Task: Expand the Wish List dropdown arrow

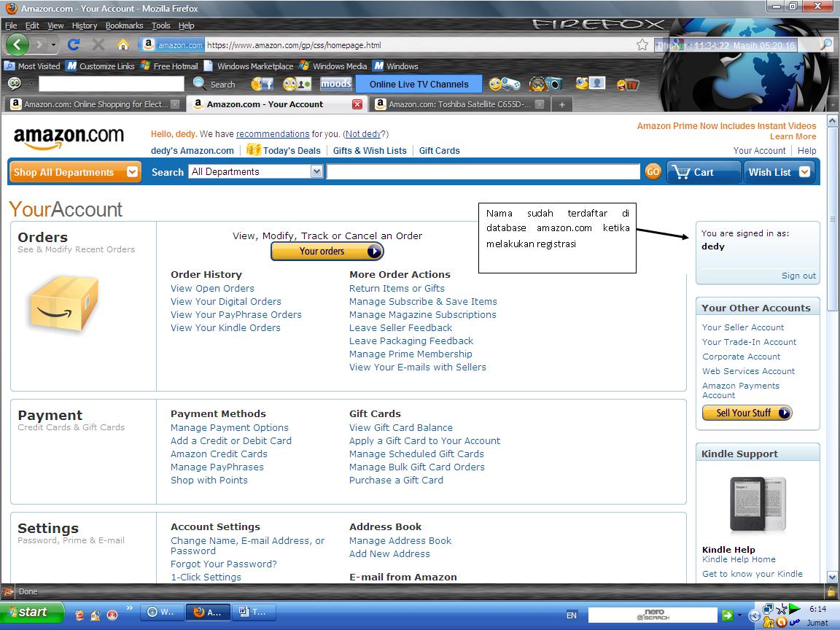Action: click(804, 172)
